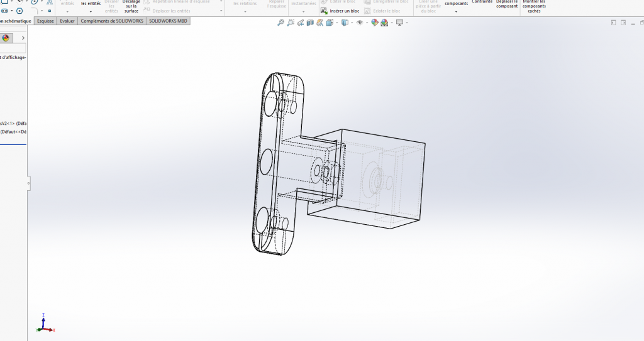Open the Dynamic annotation views icon
This screenshot has width=644, height=341.
pyautogui.click(x=320, y=23)
